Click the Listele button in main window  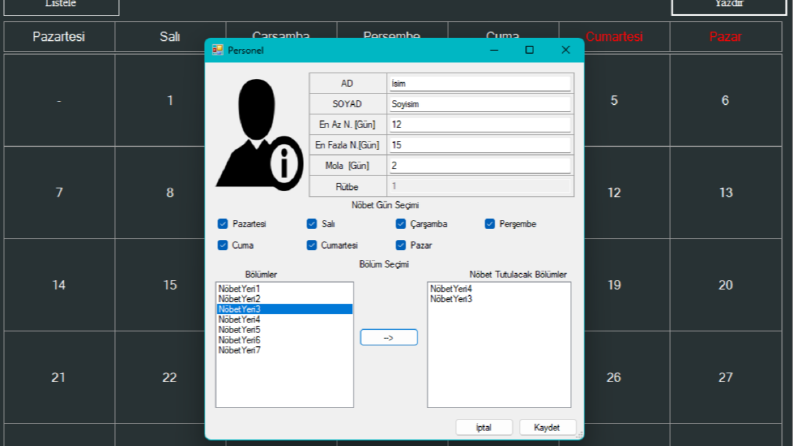61,6
